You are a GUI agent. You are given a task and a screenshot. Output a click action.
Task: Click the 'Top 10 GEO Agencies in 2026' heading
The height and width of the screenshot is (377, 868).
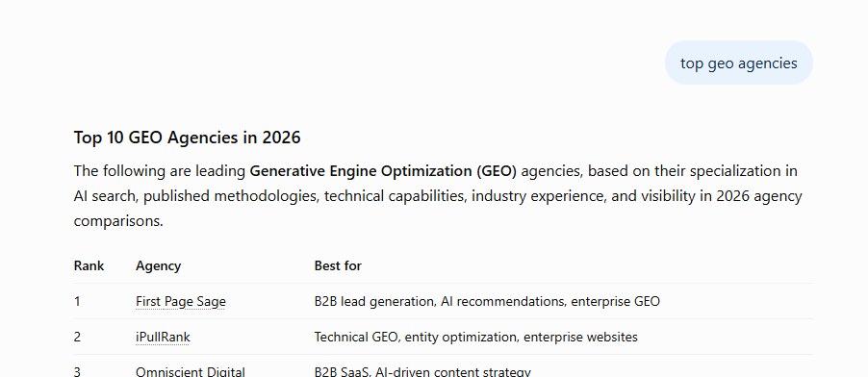coord(187,138)
